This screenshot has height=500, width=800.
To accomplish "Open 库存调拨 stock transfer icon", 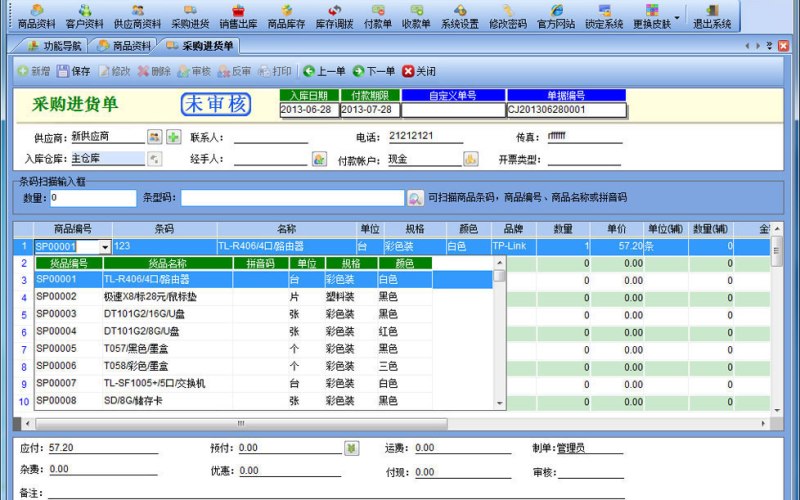I will point(334,16).
